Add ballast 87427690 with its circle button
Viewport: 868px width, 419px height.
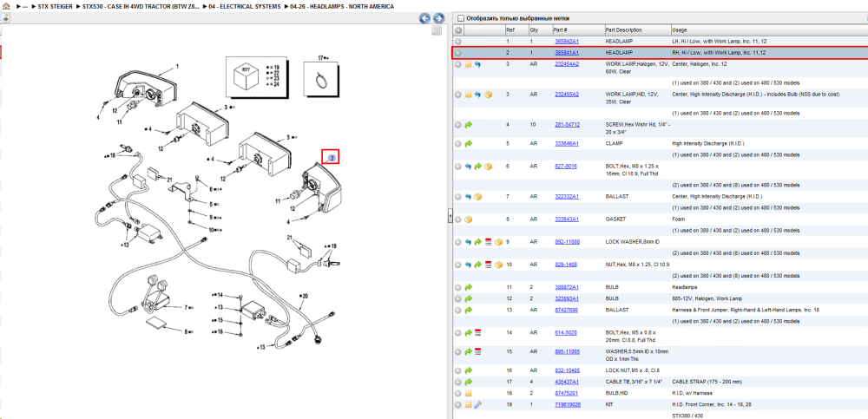pos(458,310)
